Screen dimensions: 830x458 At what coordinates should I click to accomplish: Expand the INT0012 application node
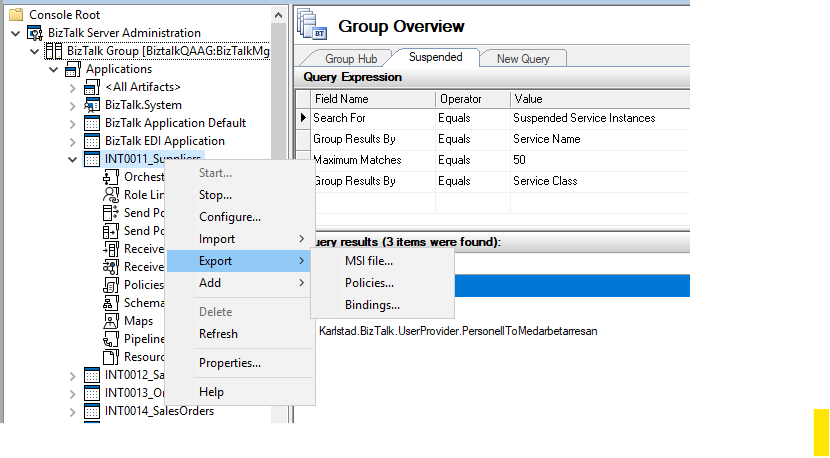point(73,376)
